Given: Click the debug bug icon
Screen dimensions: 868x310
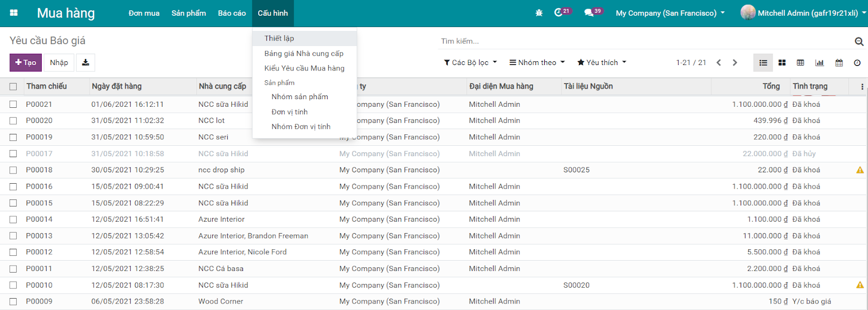Looking at the screenshot, I should (x=539, y=13).
